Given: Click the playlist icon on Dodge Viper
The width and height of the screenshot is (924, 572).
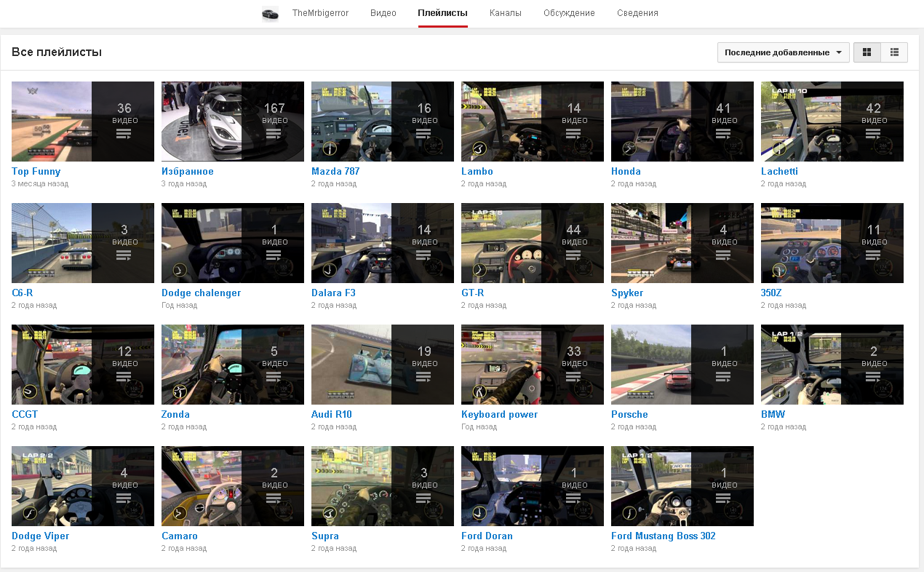Looking at the screenshot, I should pyautogui.click(x=124, y=498).
